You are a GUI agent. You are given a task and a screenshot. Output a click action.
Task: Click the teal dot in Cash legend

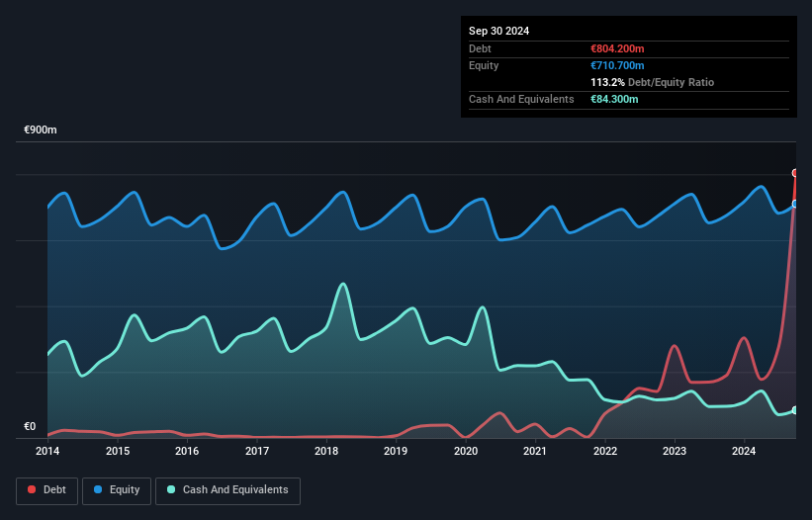click(171, 489)
